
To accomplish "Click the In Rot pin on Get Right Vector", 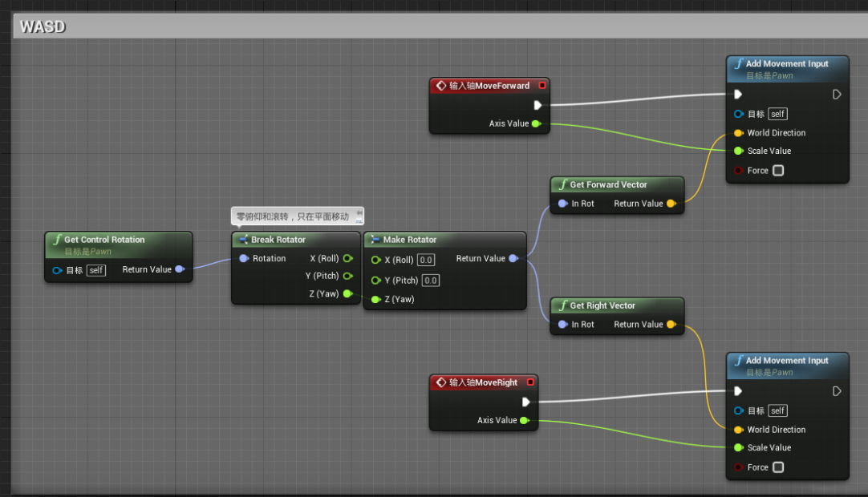I will (x=563, y=325).
